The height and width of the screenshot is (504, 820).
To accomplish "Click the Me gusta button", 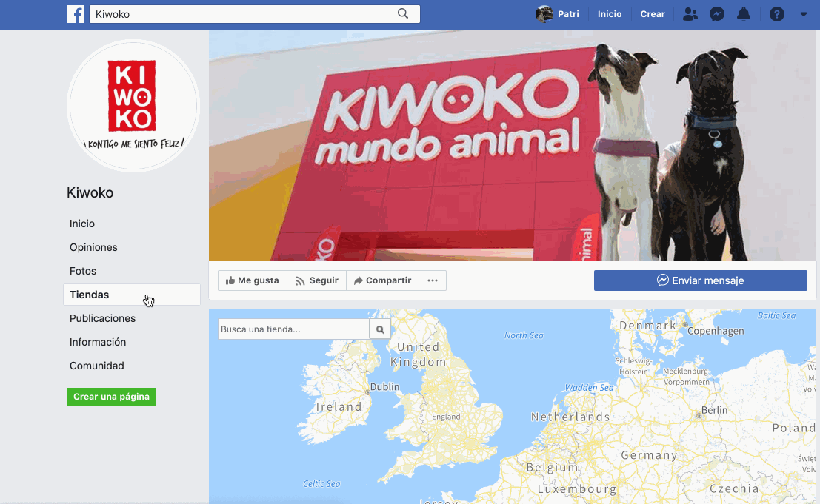I will click(x=252, y=280).
